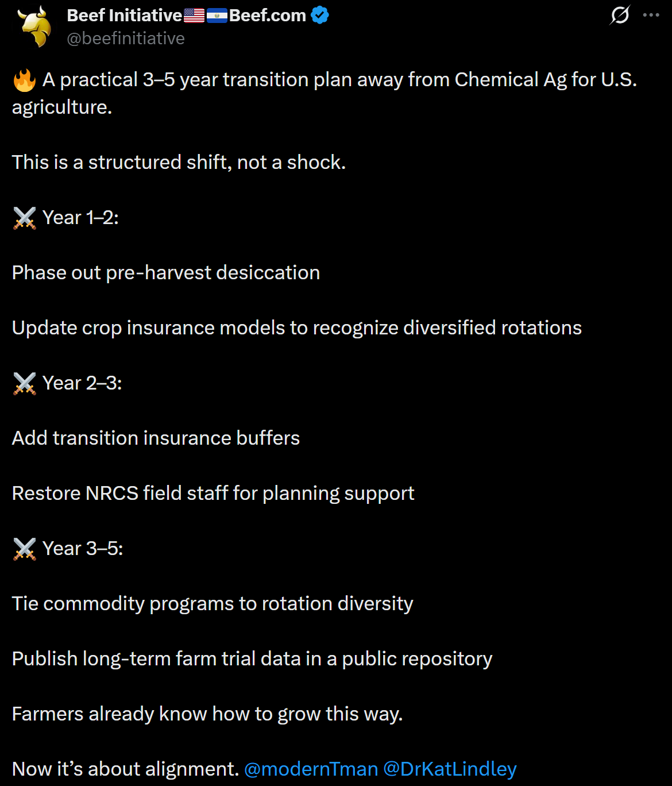This screenshot has height=786, width=672.
Task: Click the Beef.com text in the name
Action: pyautogui.click(x=268, y=16)
